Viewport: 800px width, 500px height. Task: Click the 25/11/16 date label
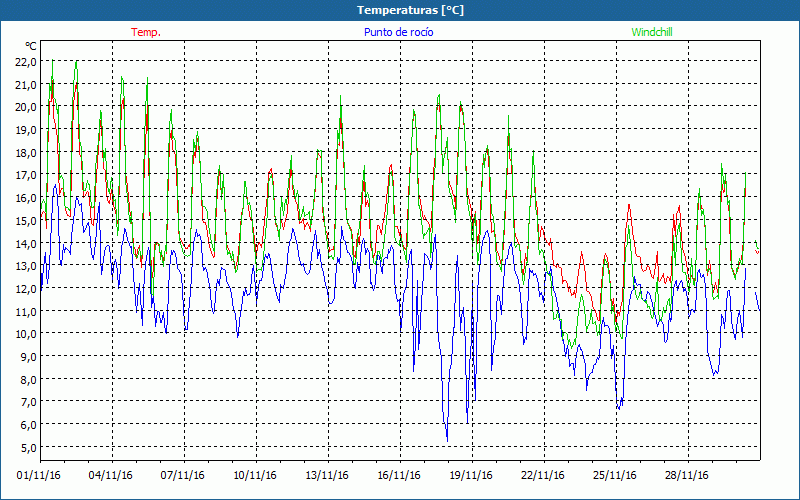click(615, 476)
